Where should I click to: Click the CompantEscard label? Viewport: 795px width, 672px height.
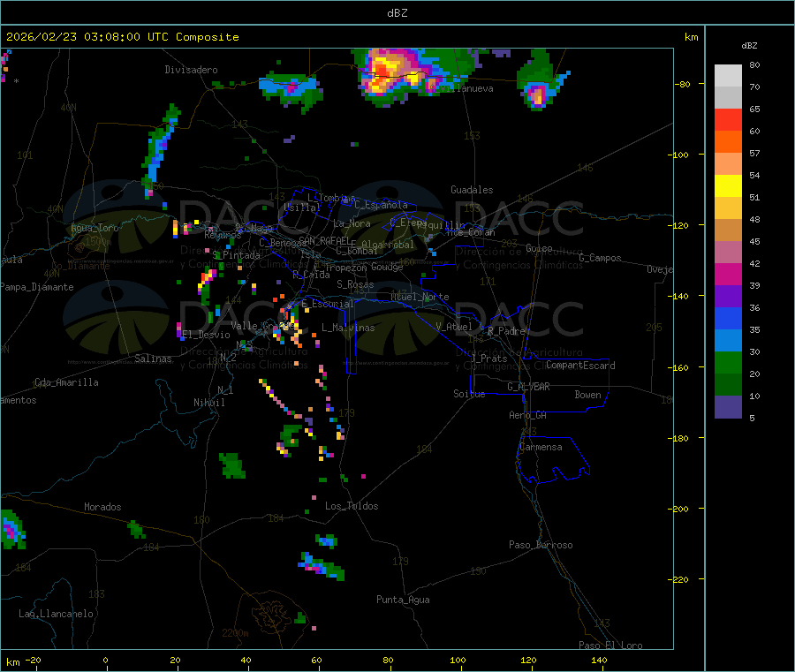pyautogui.click(x=580, y=366)
